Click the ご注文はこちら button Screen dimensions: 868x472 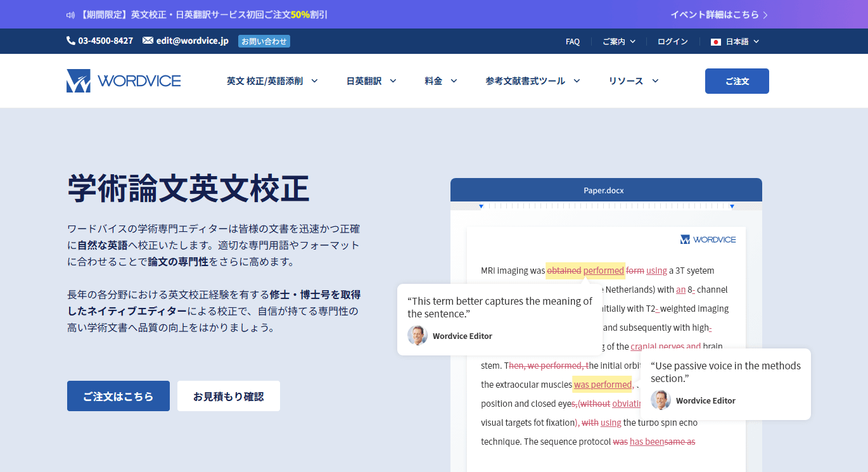(x=118, y=396)
